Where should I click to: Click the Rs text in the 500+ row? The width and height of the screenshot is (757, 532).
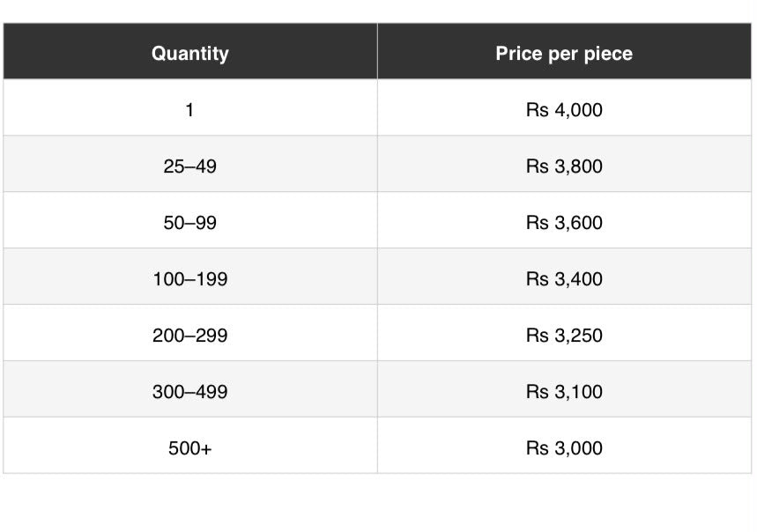[x=538, y=448]
